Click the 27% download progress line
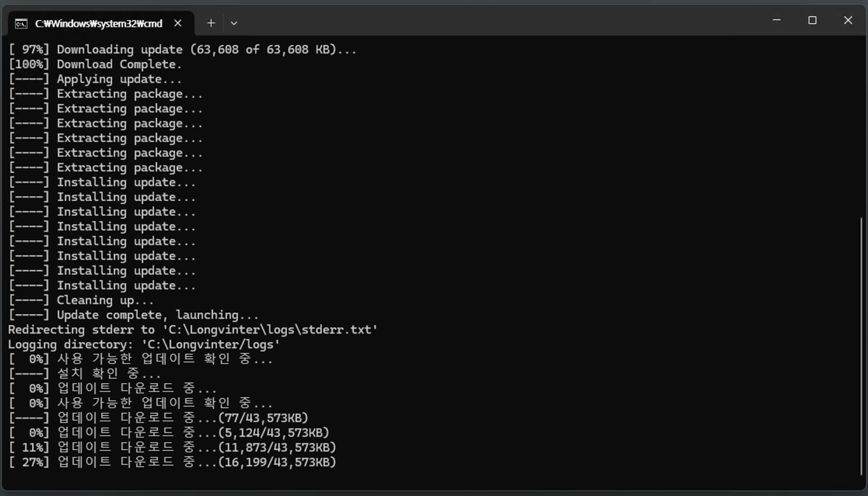This screenshot has height=496, width=868. click(172, 462)
